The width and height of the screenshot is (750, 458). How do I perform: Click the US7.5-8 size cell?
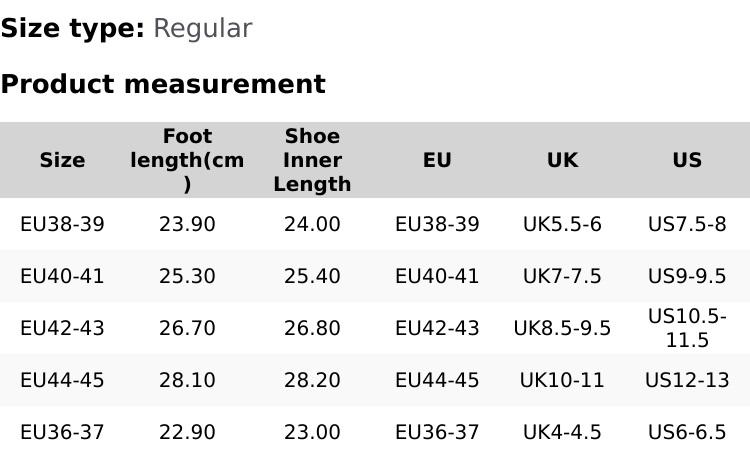687,225
